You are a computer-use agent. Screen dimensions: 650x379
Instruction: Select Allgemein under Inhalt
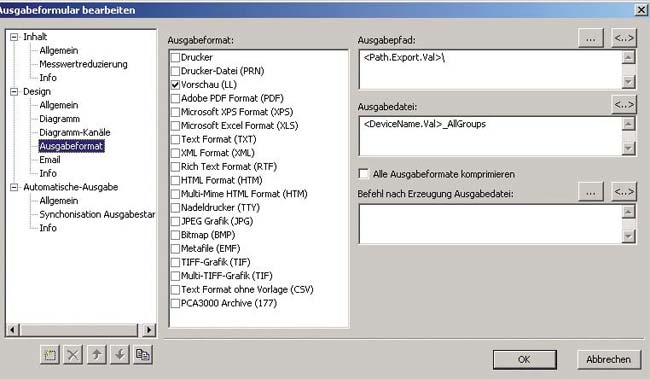[58, 51]
